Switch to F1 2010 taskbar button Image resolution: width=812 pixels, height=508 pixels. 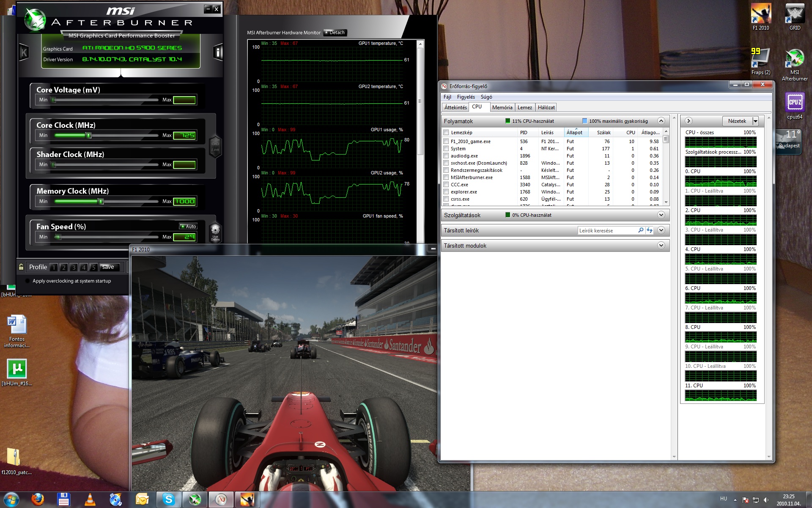[247, 500]
